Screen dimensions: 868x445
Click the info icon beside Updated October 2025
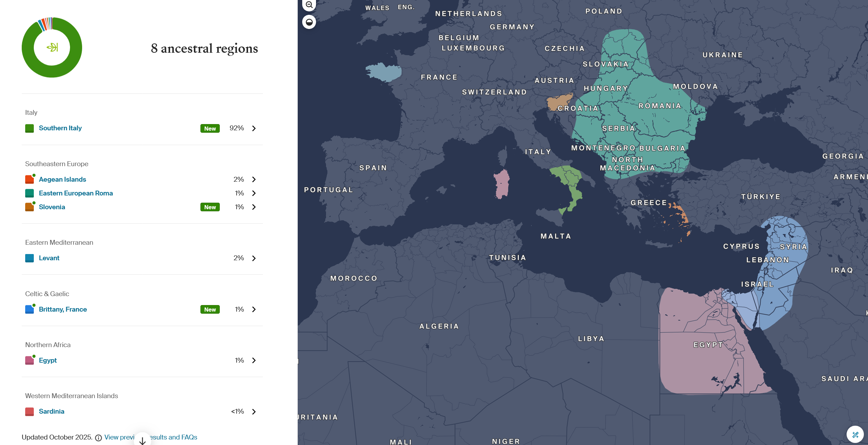tap(98, 438)
